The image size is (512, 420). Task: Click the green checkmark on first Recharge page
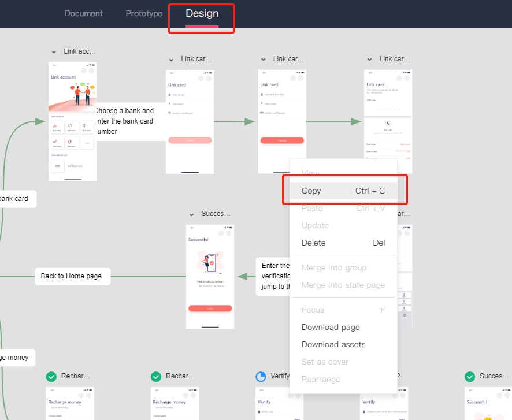coord(51,377)
